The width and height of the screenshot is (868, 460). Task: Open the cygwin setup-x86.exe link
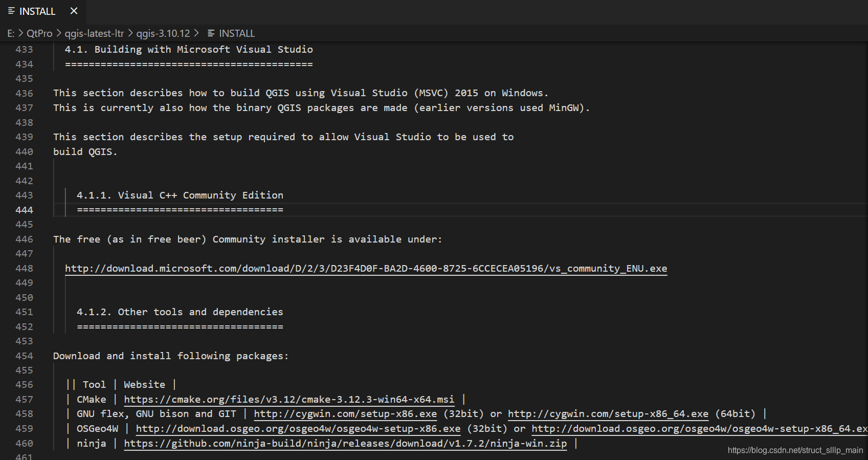[345, 414]
